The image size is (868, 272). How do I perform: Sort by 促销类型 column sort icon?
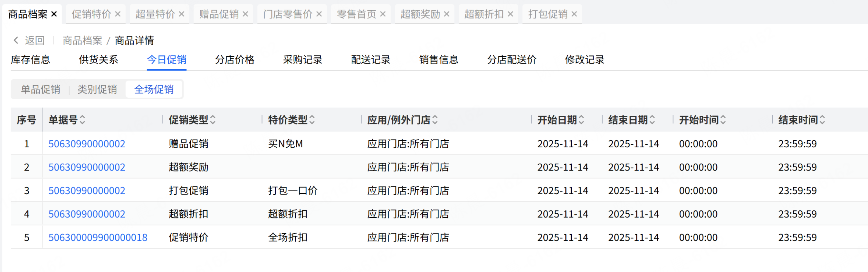[x=213, y=120]
